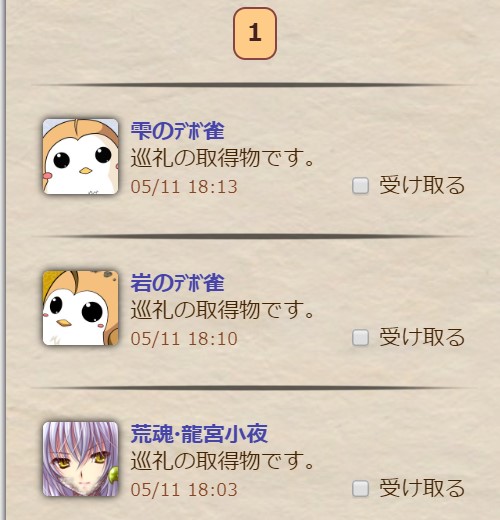Click the 受け取る label beside 岩のデボ雀
The image size is (500, 520).
pyautogui.click(x=422, y=337)
